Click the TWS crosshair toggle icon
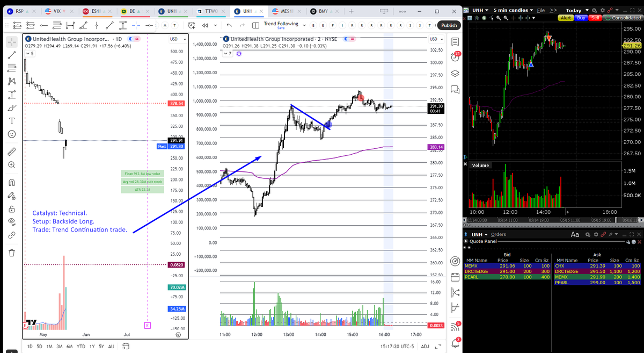The height and width of the screenshot is (353, 644). [514, 18]
